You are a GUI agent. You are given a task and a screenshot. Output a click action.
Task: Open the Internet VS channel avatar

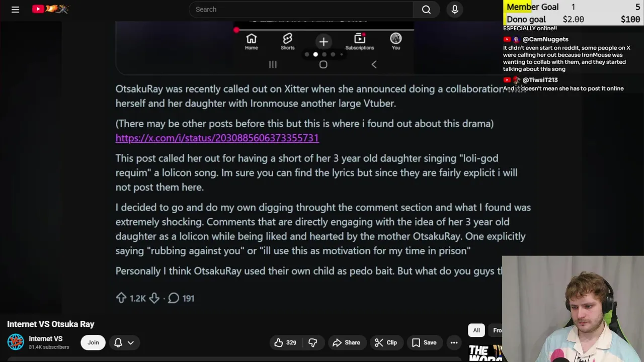16,342
